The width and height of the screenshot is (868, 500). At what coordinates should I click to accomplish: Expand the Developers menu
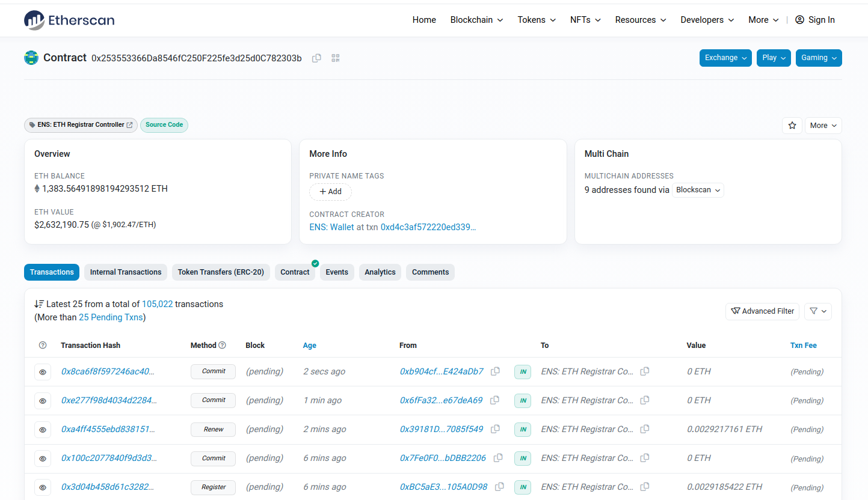(x=707, y=20)
